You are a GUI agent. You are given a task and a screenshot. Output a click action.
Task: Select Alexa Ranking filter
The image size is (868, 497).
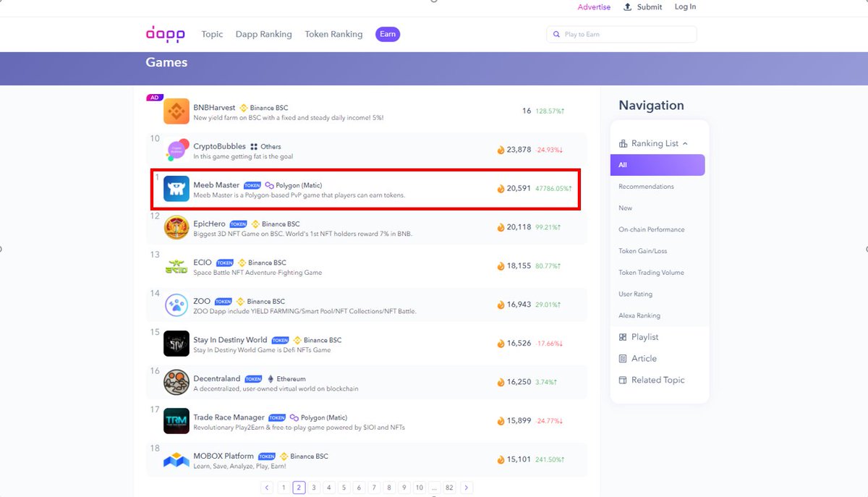pos(639,315)
